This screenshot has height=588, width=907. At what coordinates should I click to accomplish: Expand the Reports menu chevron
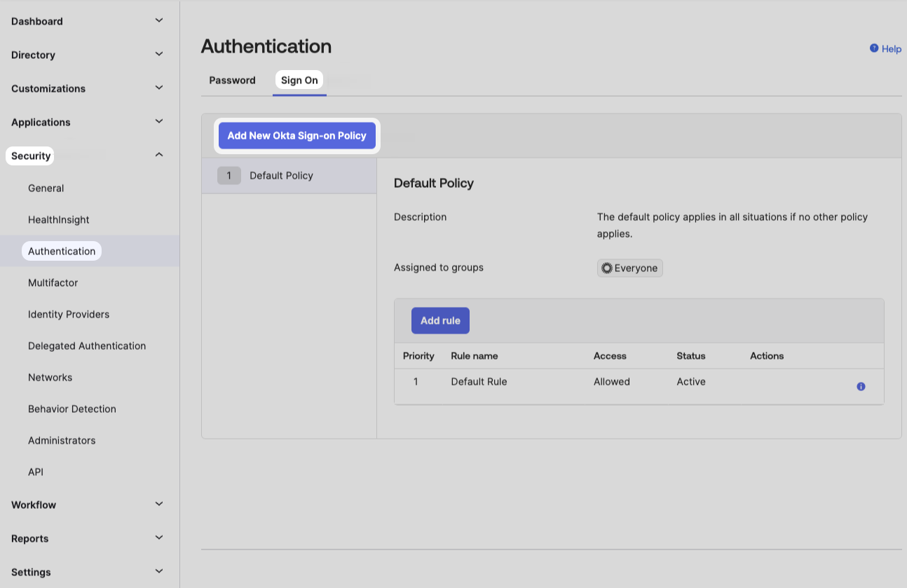[159, 538]
